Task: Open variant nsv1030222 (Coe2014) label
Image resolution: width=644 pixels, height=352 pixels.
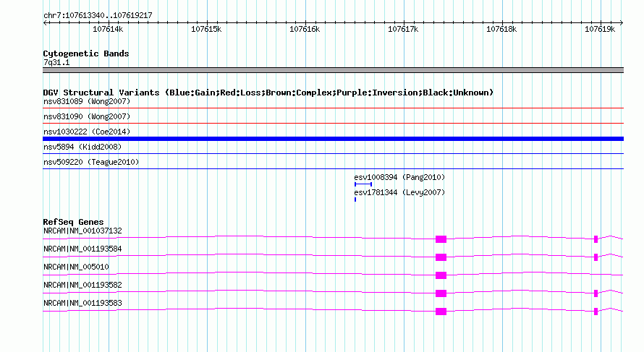Action: [87, 132]
